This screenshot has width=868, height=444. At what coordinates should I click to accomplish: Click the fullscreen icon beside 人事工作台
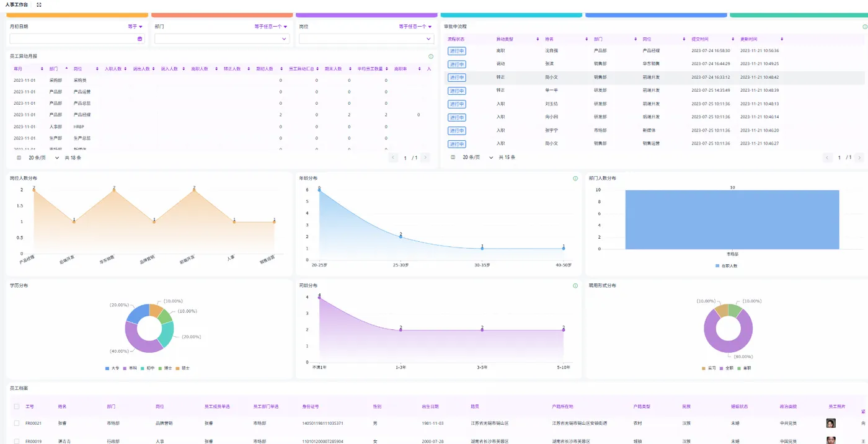pyautogui.click(x=39, y=4)
